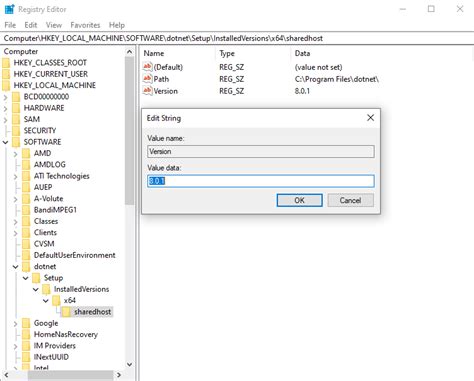The width and height of the screenshot is (474, 381).
Task: Maximize the Registry Editor window
Action: (431, 9)
